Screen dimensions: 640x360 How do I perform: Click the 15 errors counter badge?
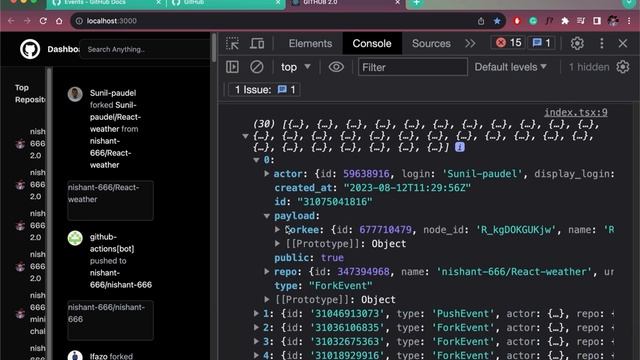click(509, 43)
